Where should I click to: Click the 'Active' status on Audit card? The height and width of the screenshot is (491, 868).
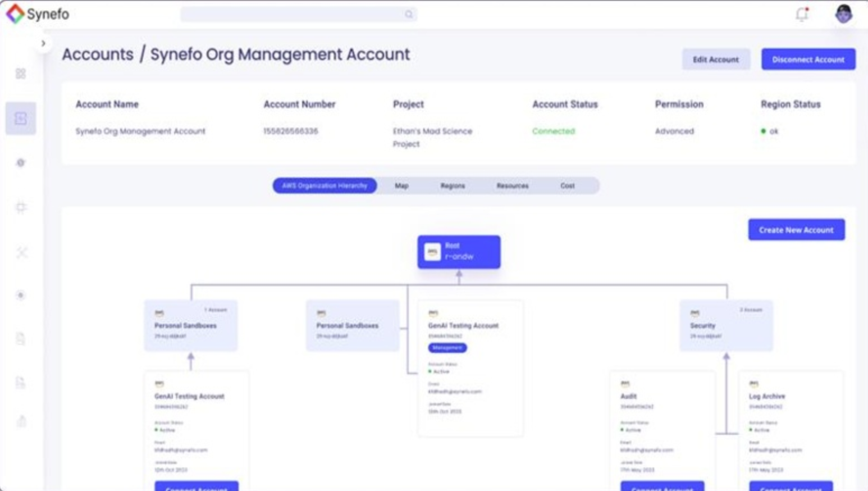[631, 430]
